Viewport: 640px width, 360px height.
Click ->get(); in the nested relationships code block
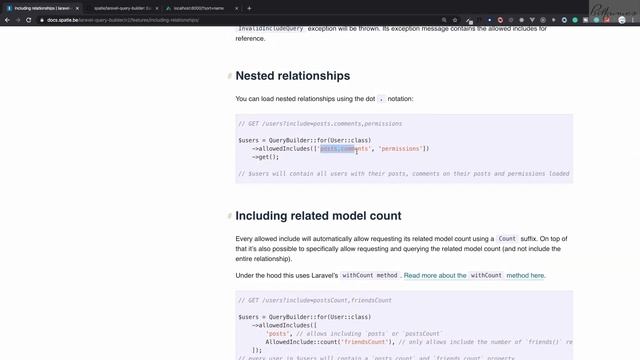point(265,157)
